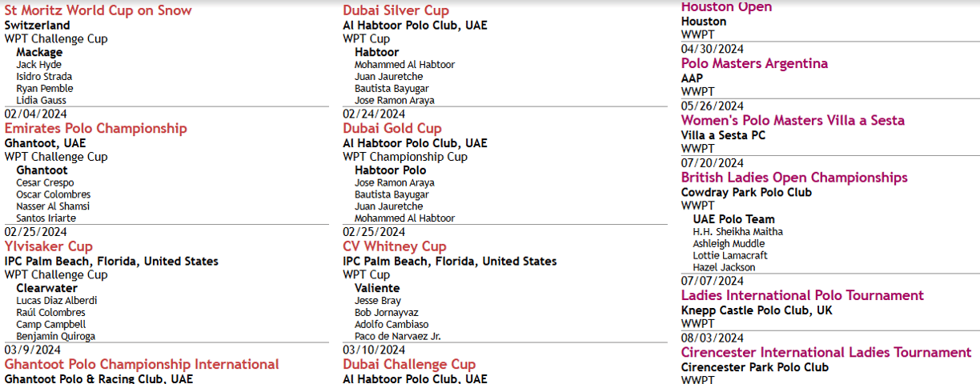The image size is (980, 384).
Task: Select the Valiente team name
Action: pos(377,288)
